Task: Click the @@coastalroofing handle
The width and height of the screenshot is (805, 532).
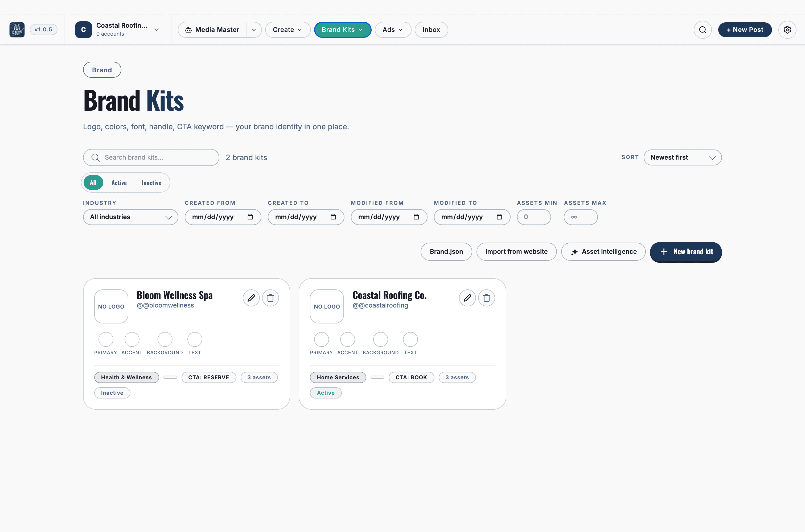Action: tap(380, 305)
